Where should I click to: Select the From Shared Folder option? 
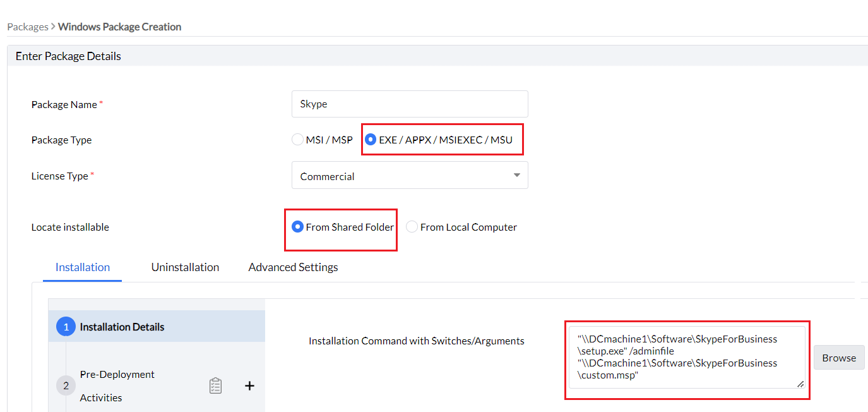(297, 227)
